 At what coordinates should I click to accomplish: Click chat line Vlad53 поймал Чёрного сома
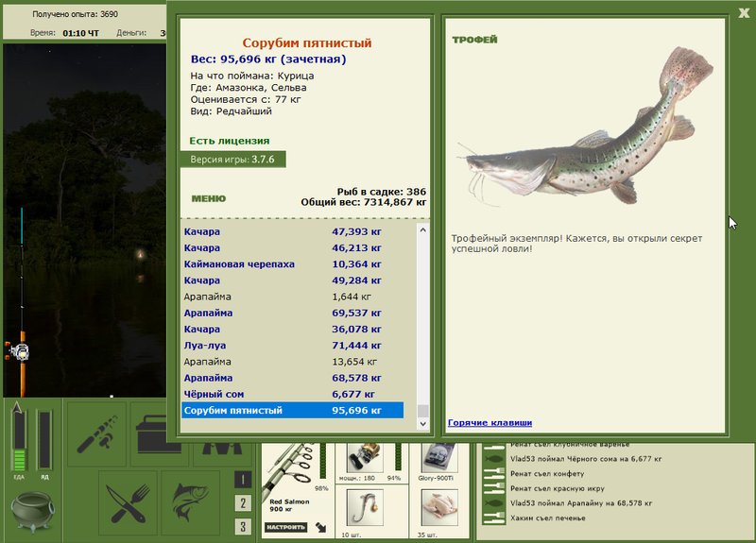(x=586, y=459)
